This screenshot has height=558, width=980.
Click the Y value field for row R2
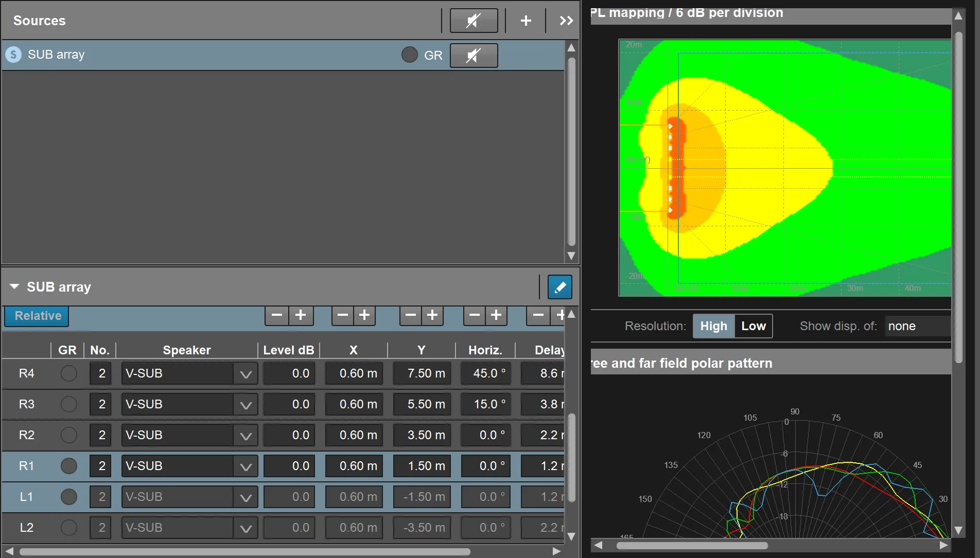pyautogui.click(x=422, y=435)
